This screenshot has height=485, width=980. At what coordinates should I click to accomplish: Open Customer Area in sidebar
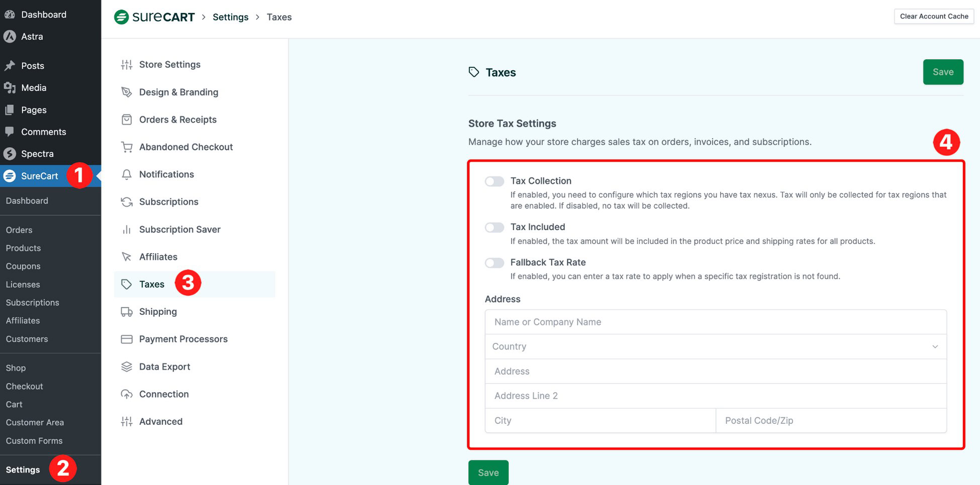(x=35, y=422)
